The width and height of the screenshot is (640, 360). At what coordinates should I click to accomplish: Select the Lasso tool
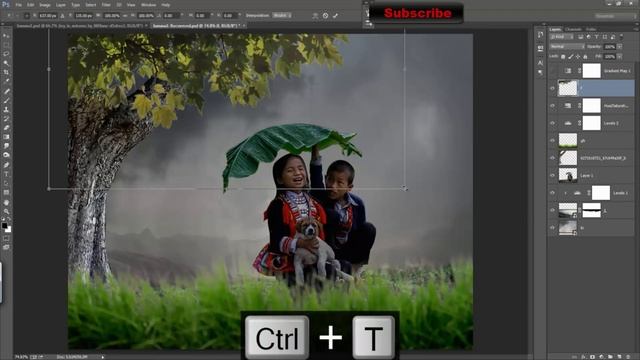click(6, 54)
